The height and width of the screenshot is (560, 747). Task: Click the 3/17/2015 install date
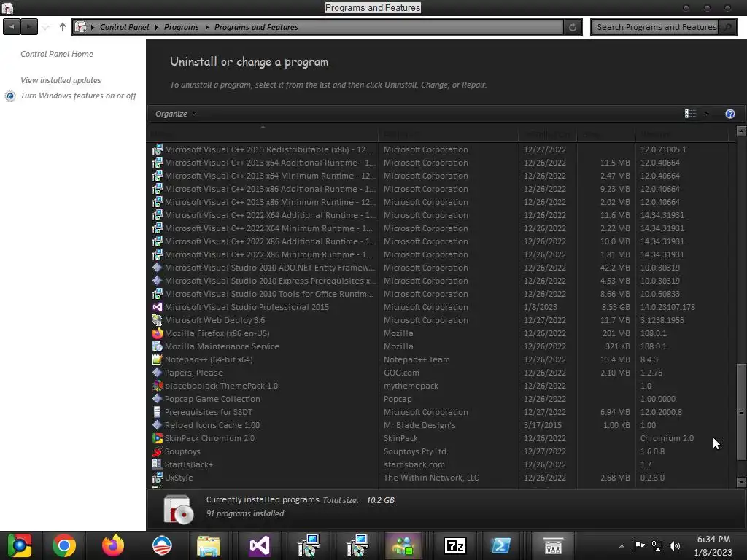543,425
